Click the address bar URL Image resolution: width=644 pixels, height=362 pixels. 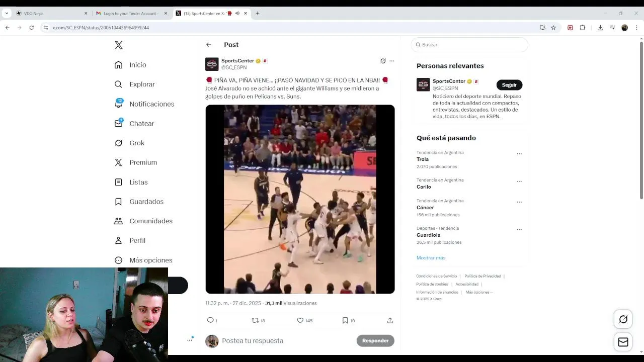[101, 28]
